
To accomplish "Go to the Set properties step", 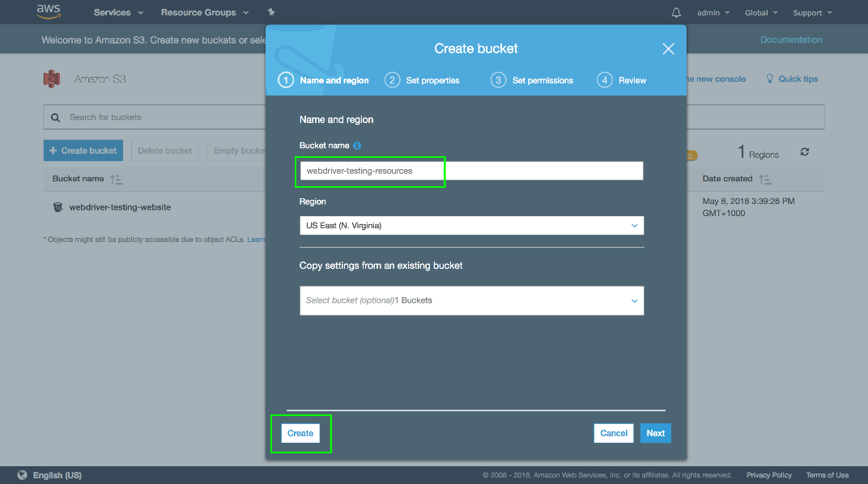I will [x=423, y=80].
